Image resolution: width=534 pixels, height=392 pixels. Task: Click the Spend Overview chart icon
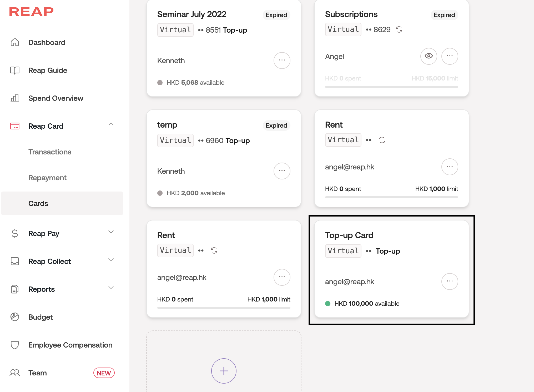coord(15,98)
